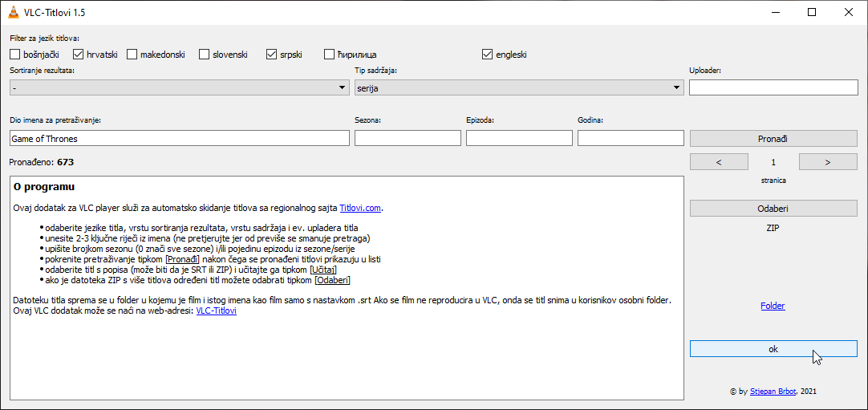Go to next page with > button
Image resolution: width=868 pixels, height=410 pixels.
point(828,162)
